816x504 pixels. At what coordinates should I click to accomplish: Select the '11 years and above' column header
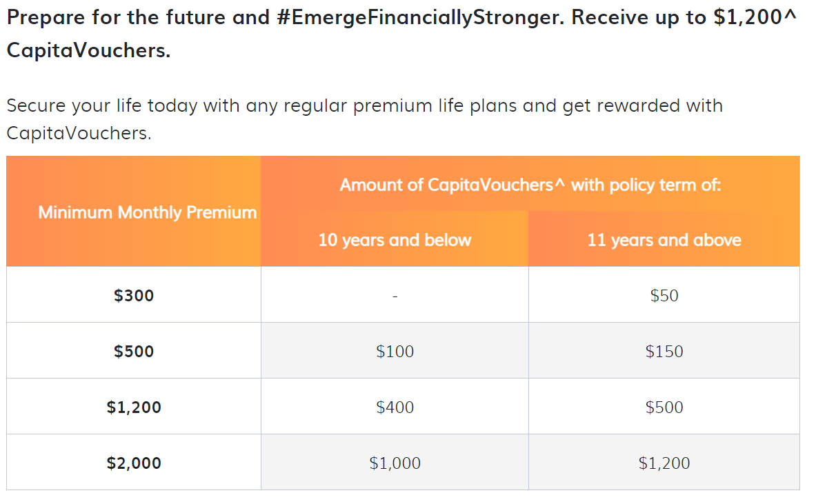[664, 240]
